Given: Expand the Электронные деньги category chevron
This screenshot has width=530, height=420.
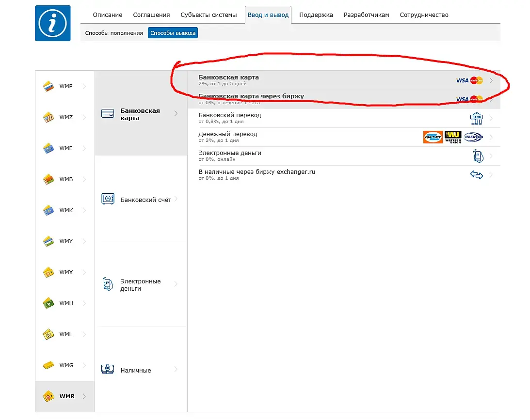Looking at the screenshot, I should [x=176, y=284].
